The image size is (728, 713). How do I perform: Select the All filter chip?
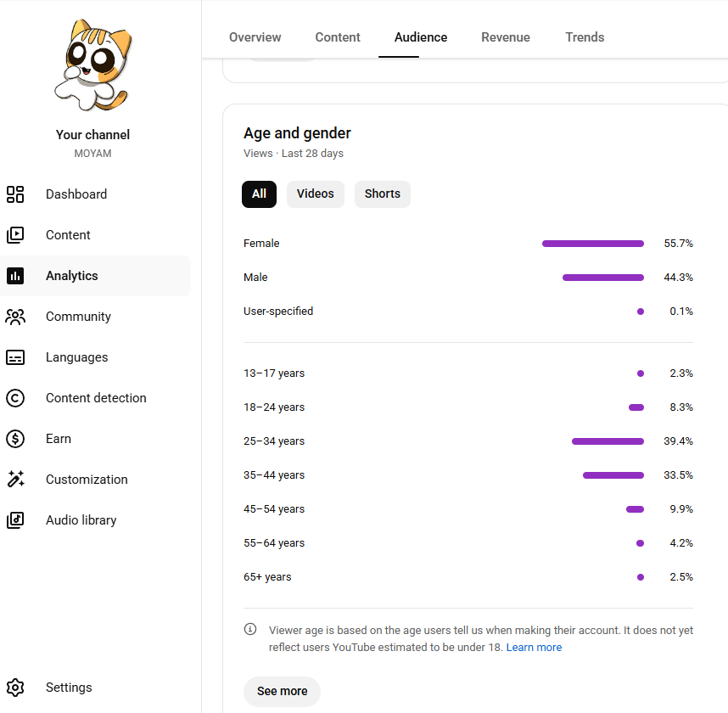pyautogui.click(x=259, y=194)
